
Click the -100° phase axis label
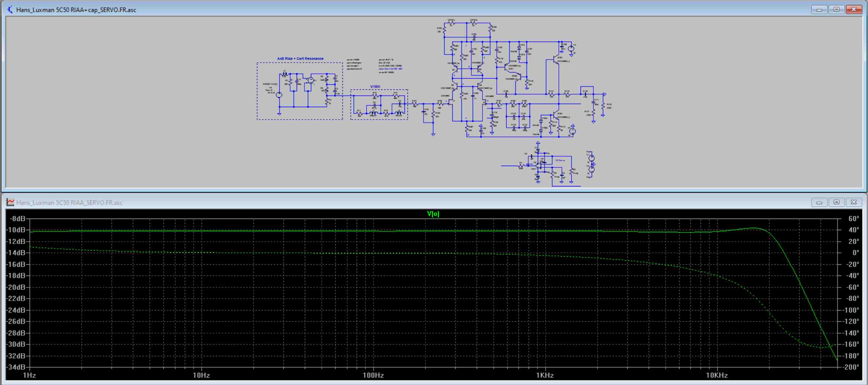(851, 310)
